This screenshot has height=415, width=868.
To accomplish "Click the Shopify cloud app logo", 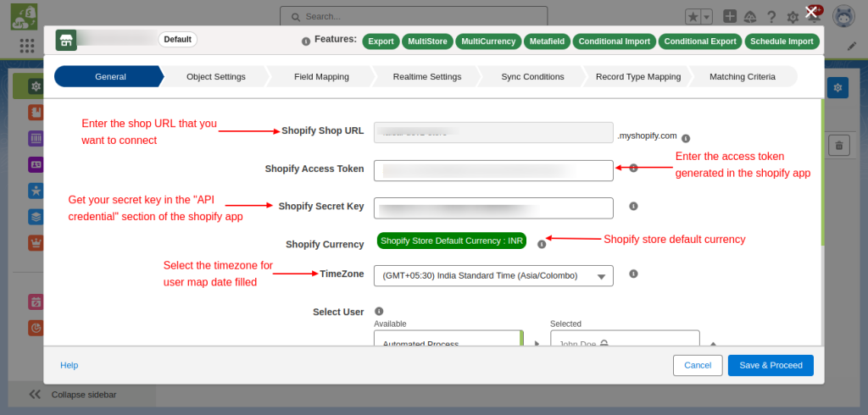I will (x=24, y=17).
